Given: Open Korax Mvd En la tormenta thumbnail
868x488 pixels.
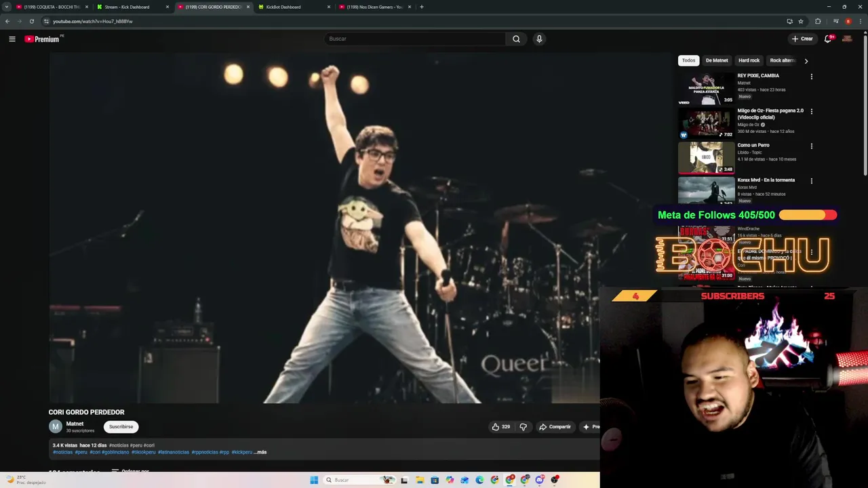Looking at the screenshot, I should (706, 190).
